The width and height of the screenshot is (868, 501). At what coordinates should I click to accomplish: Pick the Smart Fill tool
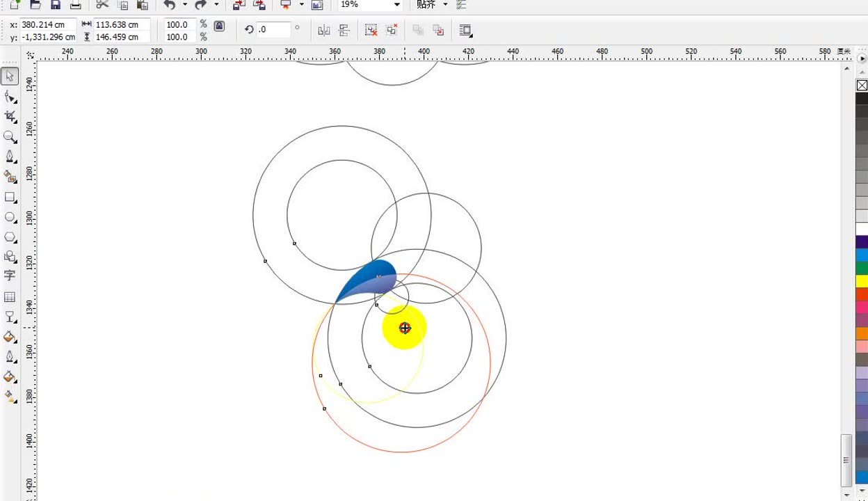click(x=10, y=177)
